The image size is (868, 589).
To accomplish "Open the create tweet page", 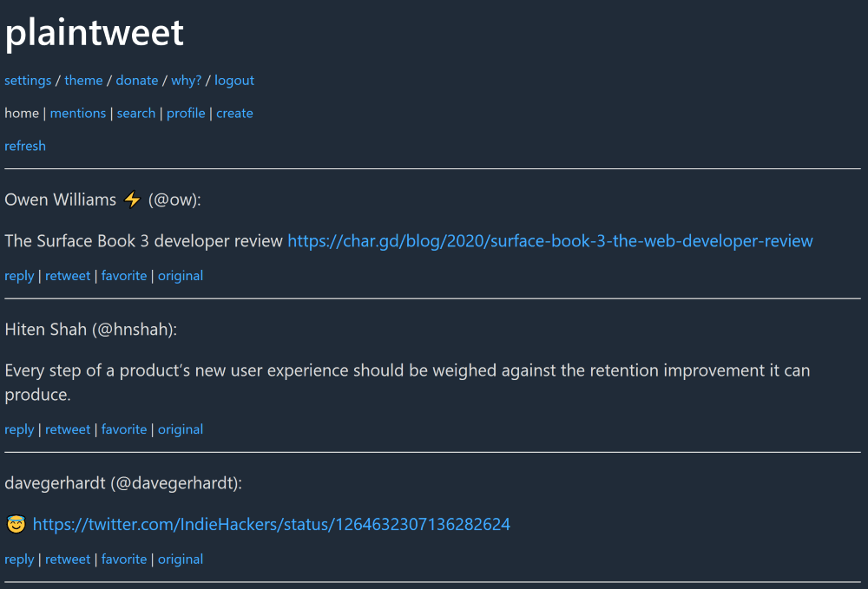I will [x=234, y=114].
